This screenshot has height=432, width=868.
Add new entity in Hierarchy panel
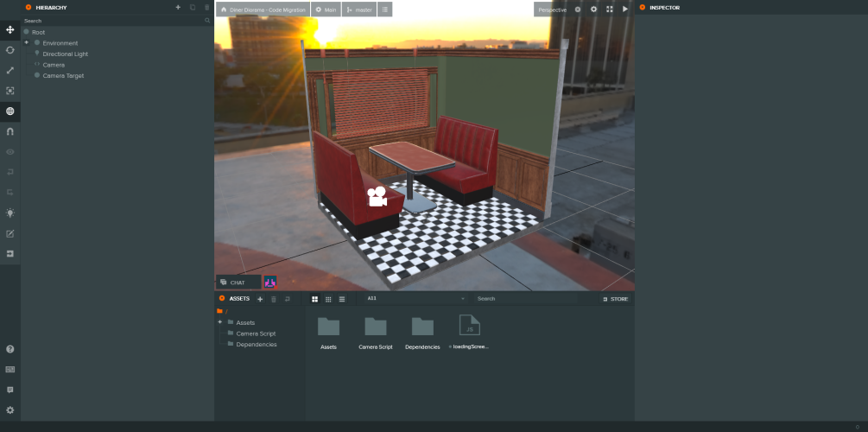178,7
